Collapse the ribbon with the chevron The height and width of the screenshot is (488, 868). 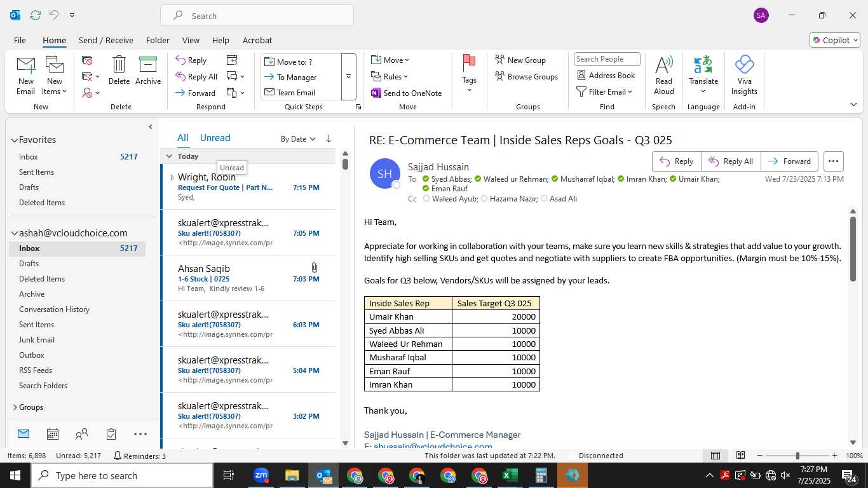tap(853, 104)
